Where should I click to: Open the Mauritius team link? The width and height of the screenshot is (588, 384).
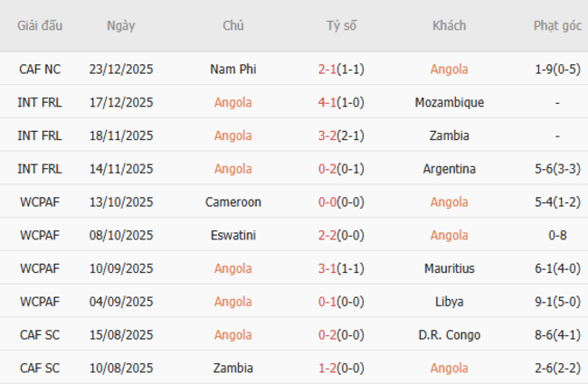pyautogui.click(x=450, y=268)
